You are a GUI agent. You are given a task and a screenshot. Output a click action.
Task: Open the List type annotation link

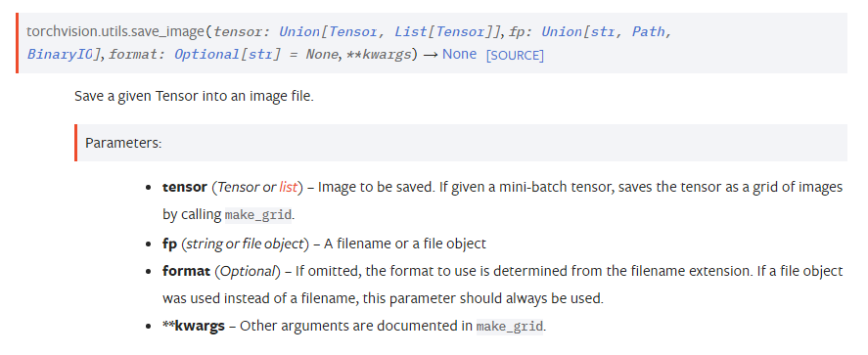411,31
